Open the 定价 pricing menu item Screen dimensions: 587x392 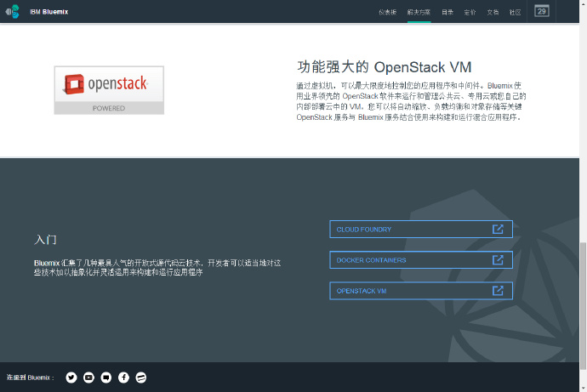coord(470,13)
